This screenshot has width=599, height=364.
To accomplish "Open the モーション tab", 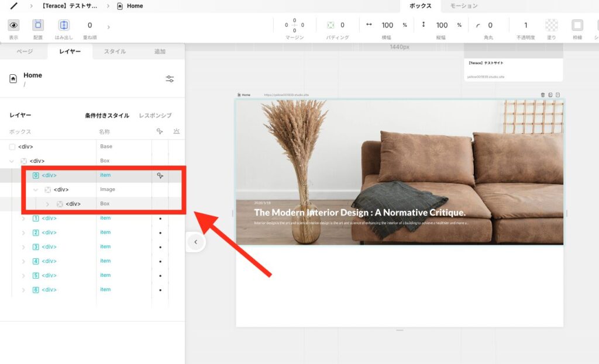I will coord(463,6).
